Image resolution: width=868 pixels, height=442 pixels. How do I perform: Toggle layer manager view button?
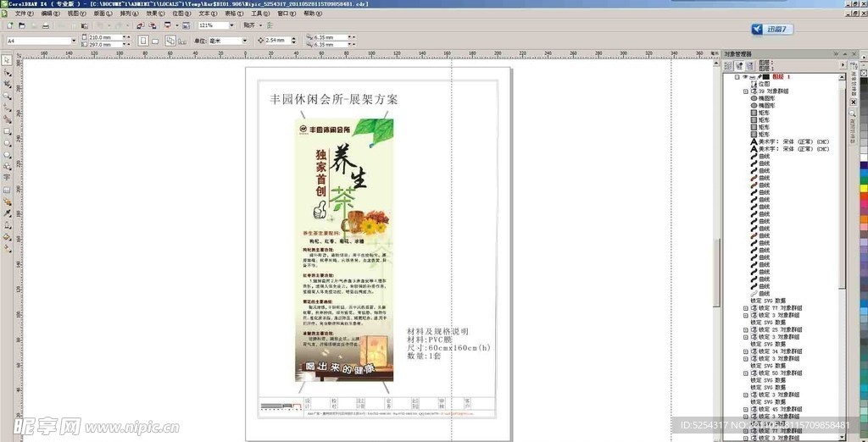pos(749,64)
